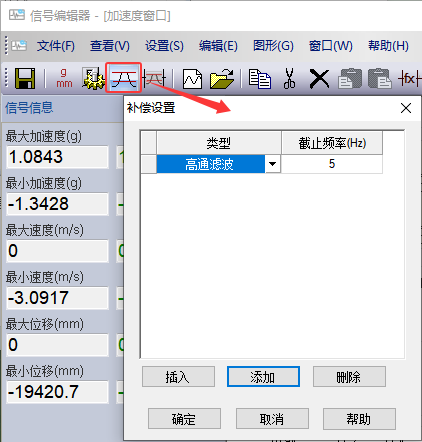Screen dimensions: 422x442
Task: Open the 图形(G) menu
Action: (x=273, y=46)
